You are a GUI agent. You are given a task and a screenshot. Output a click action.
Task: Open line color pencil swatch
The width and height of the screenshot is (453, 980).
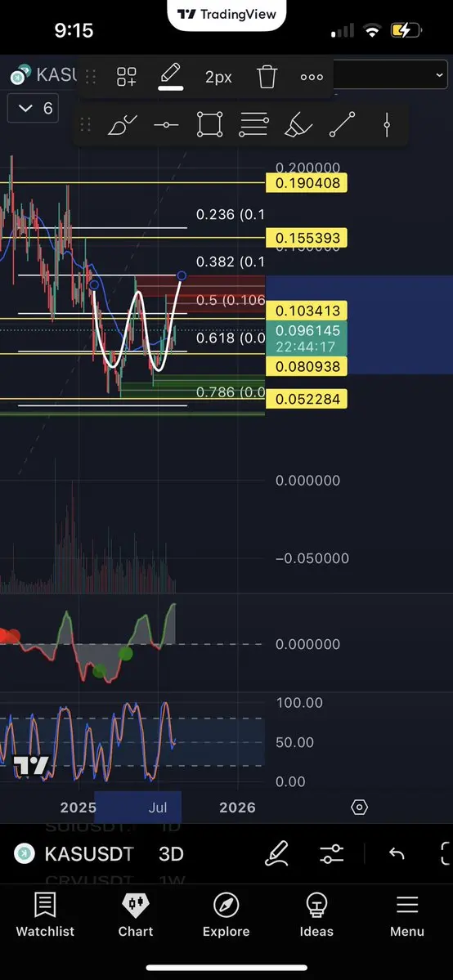[170, 78]
